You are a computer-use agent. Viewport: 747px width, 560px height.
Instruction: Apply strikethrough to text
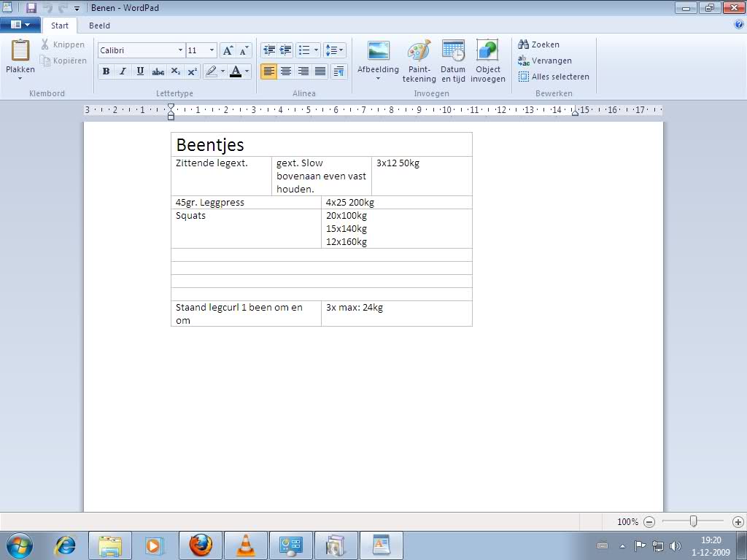pyautogui.click(x=158, y=71)
